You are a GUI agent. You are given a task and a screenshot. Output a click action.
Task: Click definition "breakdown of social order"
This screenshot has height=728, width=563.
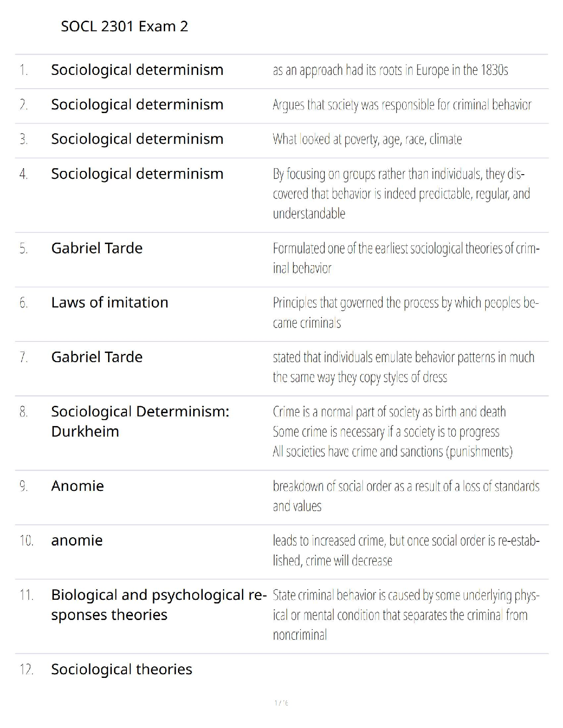[x=406, y=495]
